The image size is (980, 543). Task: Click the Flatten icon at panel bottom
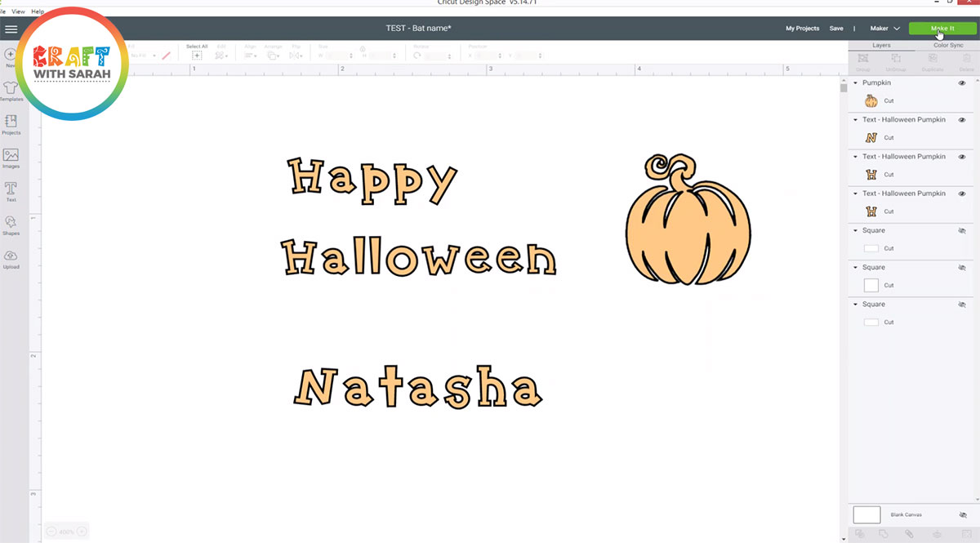pos(937,534)
